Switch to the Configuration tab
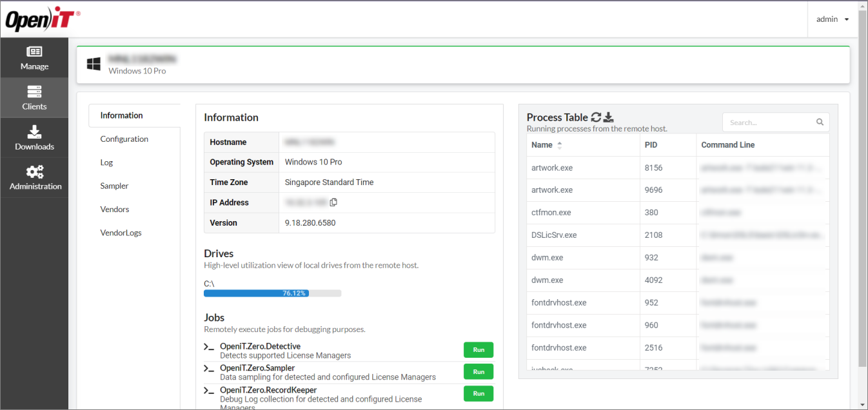868x410 pixels. 124,139
